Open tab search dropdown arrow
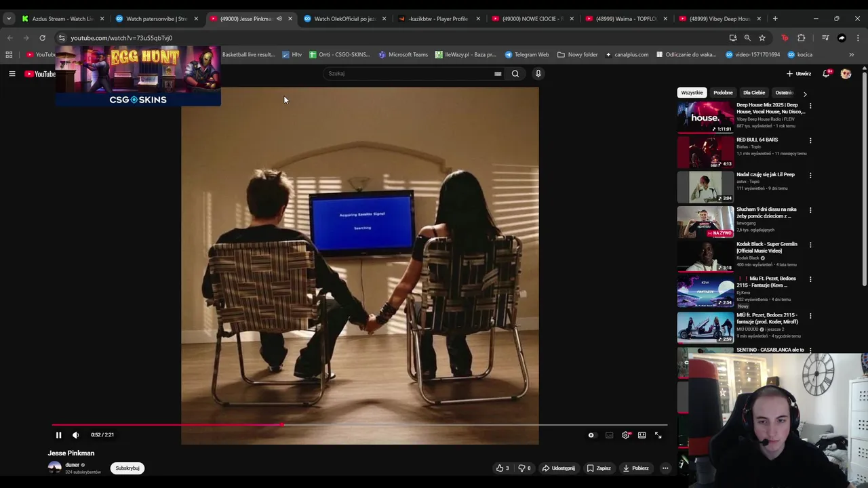This screenshot has height=488, width=868. tap(8, 19)
